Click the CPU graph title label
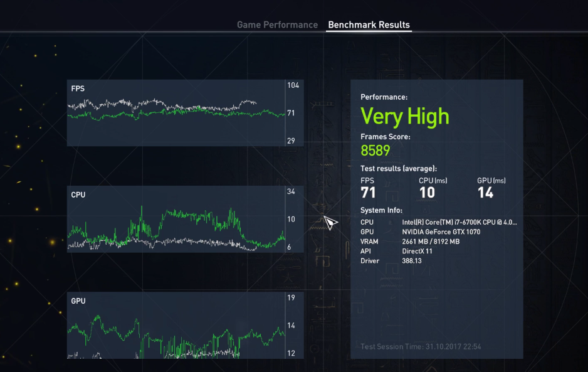Viewport: 588px width, 372px height. tap(78, 195)
